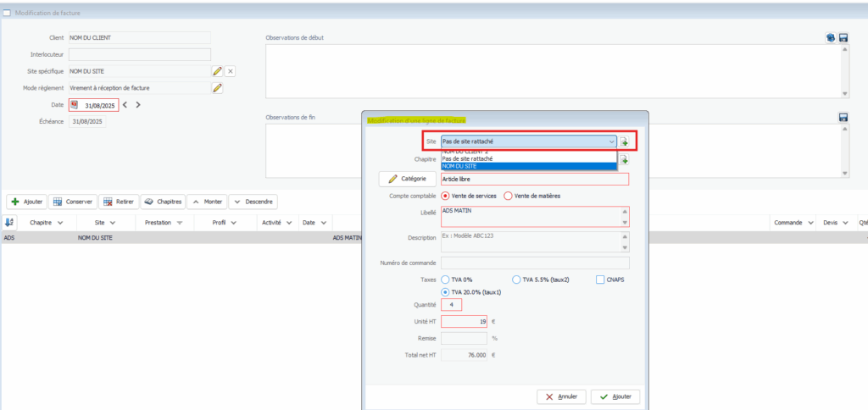Click the next date arrow
Image resolution: width=868 pixels, height=410 pixels.
point(138,105)
